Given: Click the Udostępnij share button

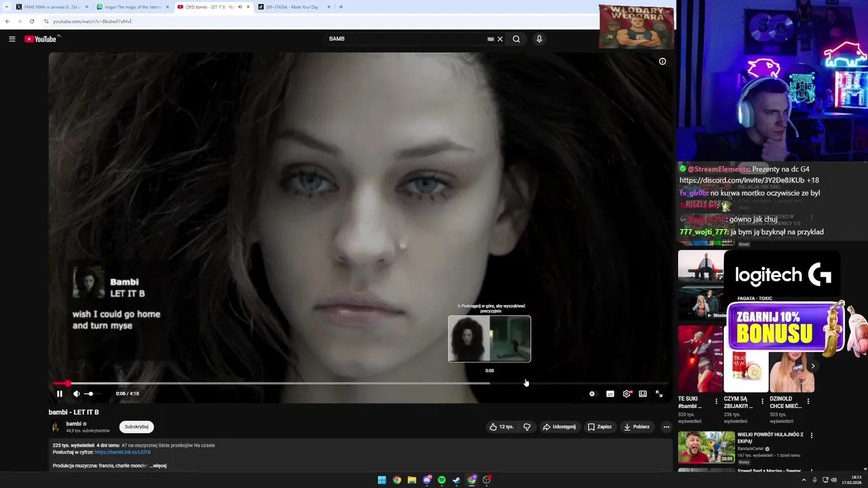Looking at the screenshot, I should tap(559, 427).
